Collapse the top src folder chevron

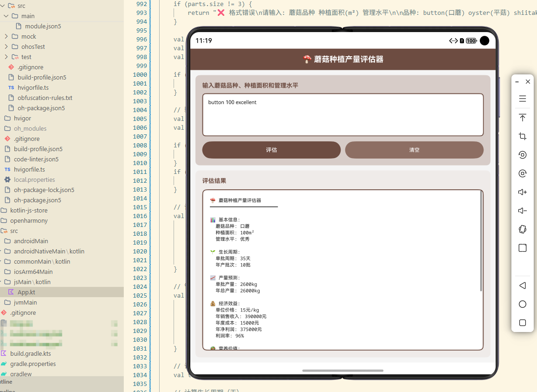point(2,6)
